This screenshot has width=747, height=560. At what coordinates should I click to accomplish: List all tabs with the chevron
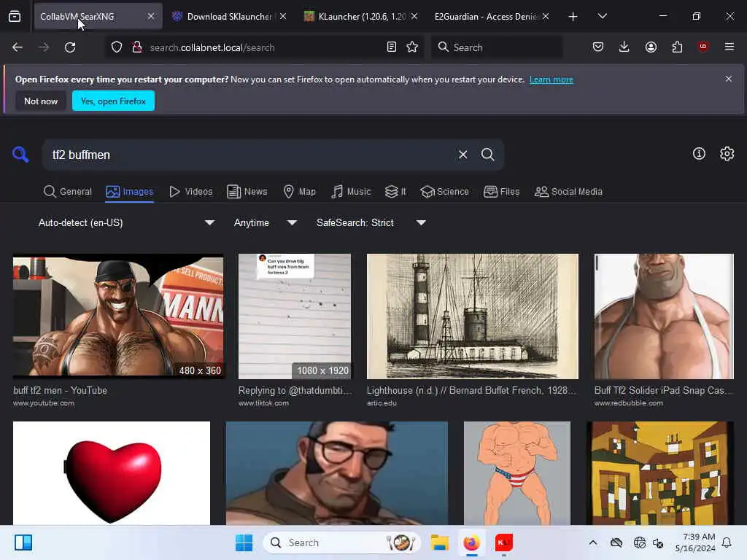click(602, 17)
